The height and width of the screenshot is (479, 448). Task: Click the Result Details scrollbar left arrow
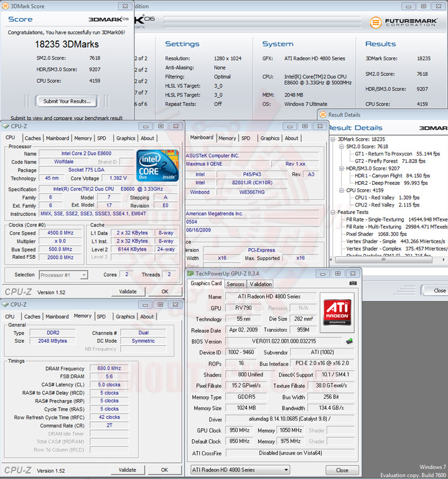[x=331, y=259]
